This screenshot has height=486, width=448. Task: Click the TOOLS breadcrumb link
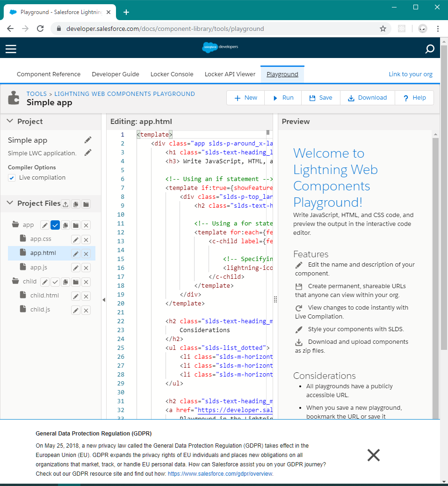[x=36, y=94]
